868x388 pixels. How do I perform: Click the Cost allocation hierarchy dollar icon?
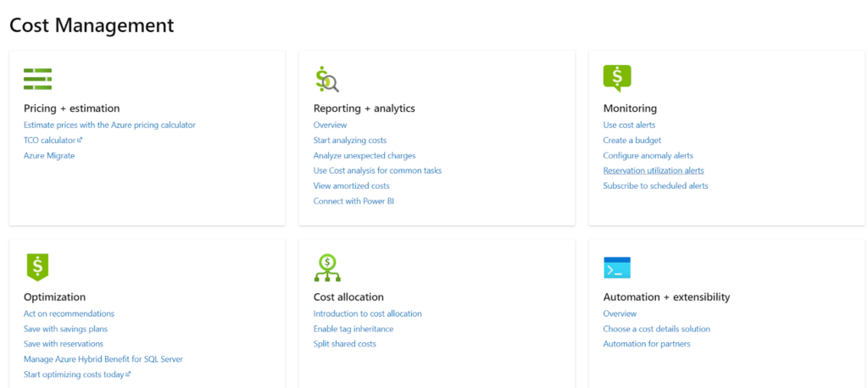point(328,268)
